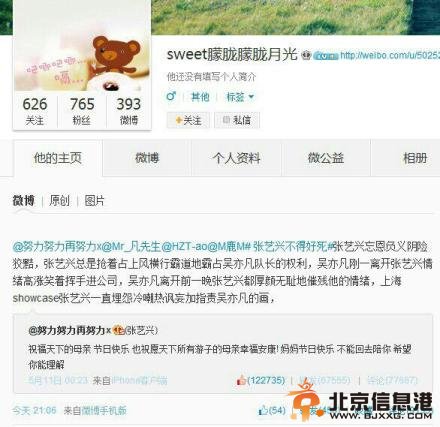Viewport: 440px width, 427px height.
Task: Open the weibo.com profile URL link
Action: (390, 55)
